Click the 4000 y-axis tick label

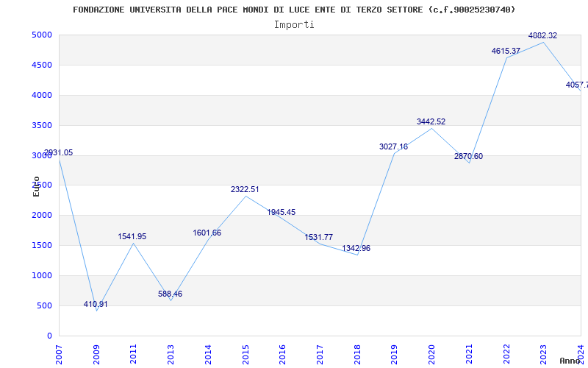pos(42,96)
